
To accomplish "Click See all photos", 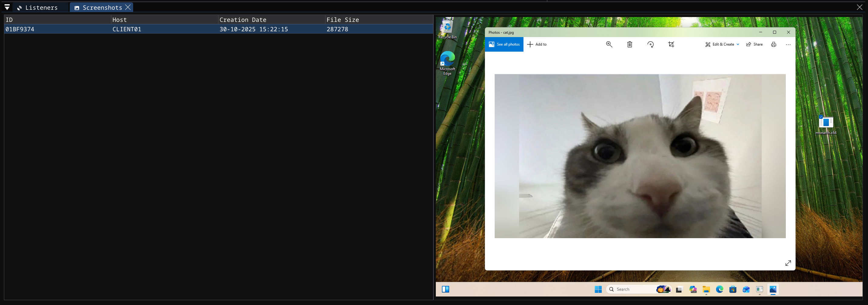I will pos(504,44).
